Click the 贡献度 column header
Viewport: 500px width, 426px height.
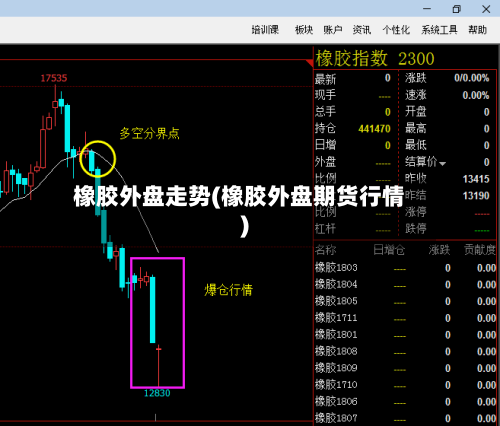(480, 250)
